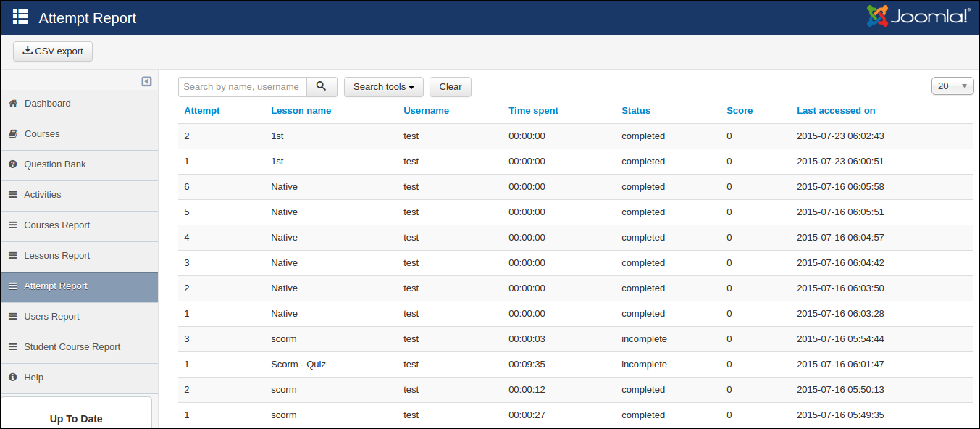Sort by Last accessed on column

(836, 111)
